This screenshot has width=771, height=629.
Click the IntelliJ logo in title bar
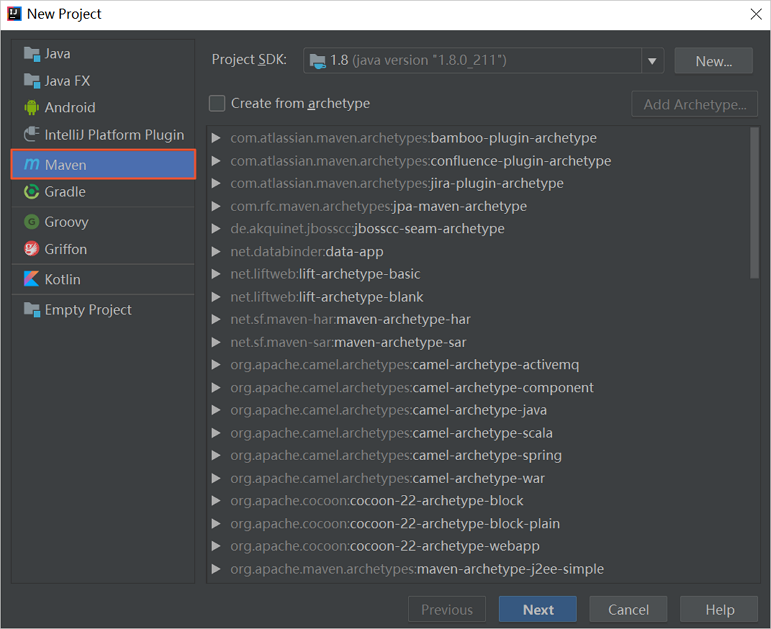(x=14, y=14)
